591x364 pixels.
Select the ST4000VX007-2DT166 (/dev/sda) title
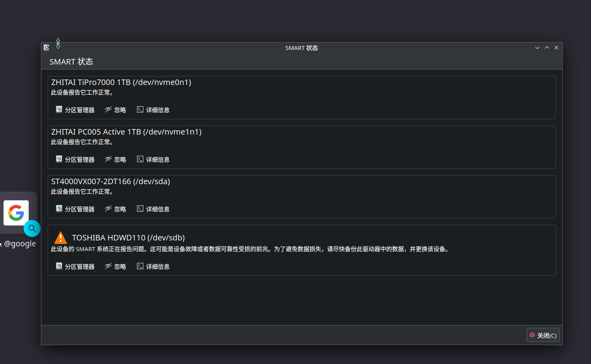111,181
